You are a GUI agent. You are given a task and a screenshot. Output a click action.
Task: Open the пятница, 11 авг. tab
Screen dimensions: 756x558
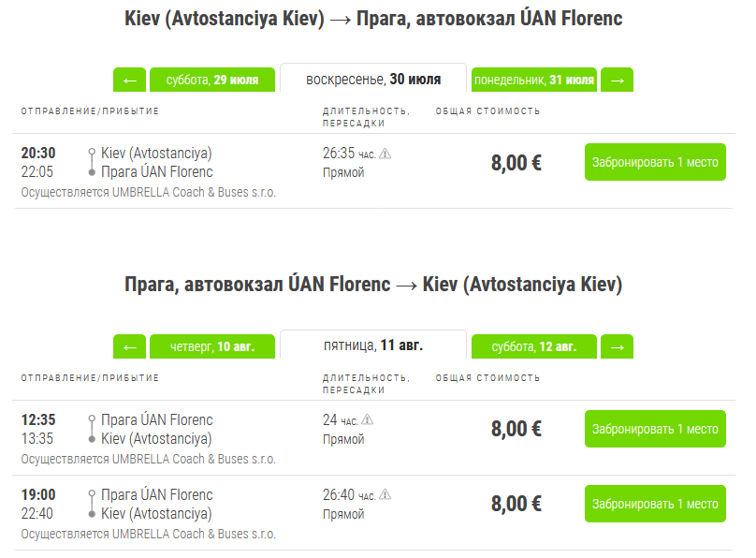click(373, 345)
